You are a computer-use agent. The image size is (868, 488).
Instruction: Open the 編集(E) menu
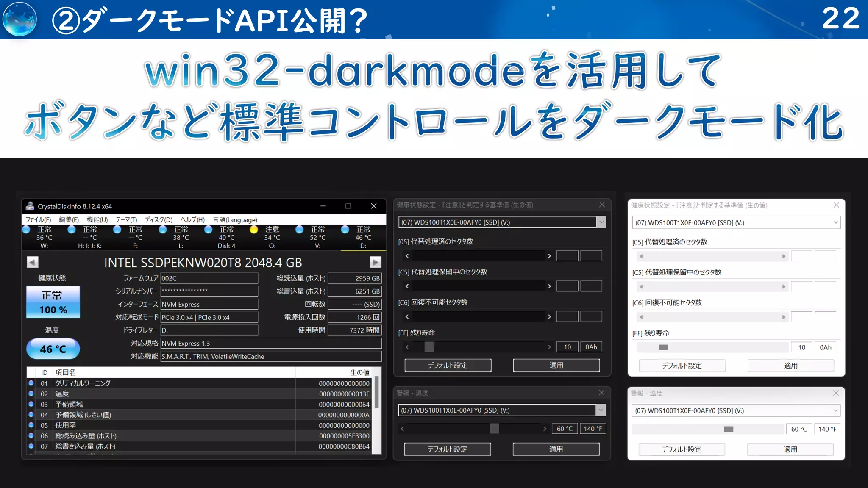click(x=69, y=219)
